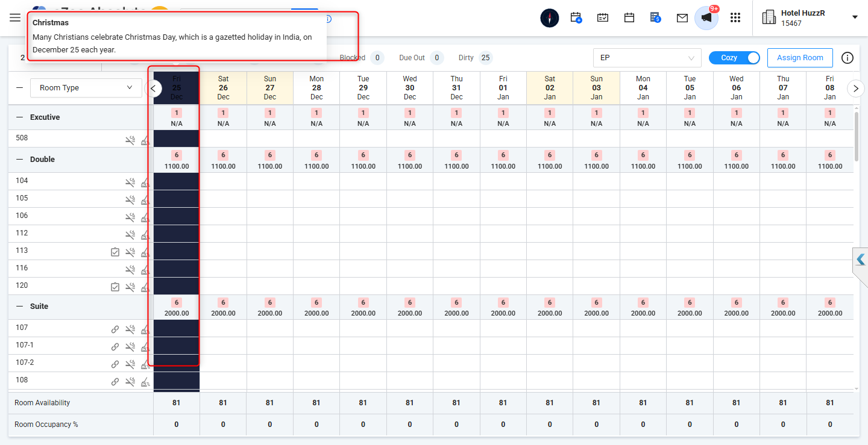The image size is (868, 445).
Task: Click the Room Occupancy % label
Action: tap(46, 425)
